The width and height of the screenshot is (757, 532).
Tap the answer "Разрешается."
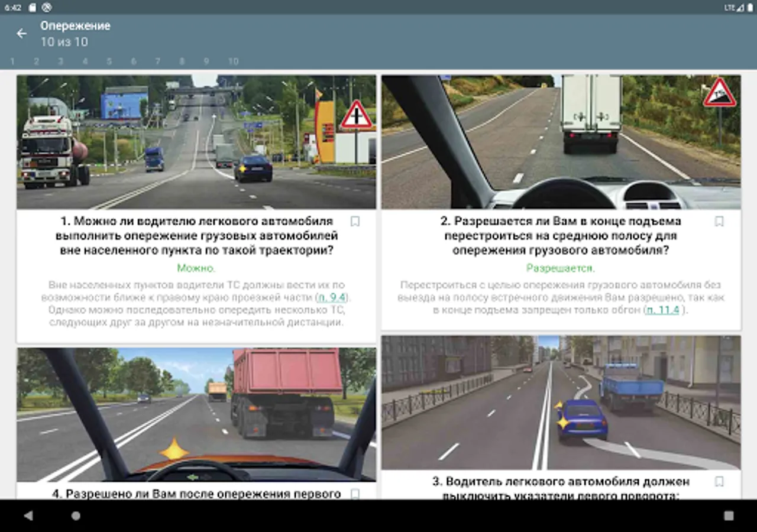click(561, 268)
